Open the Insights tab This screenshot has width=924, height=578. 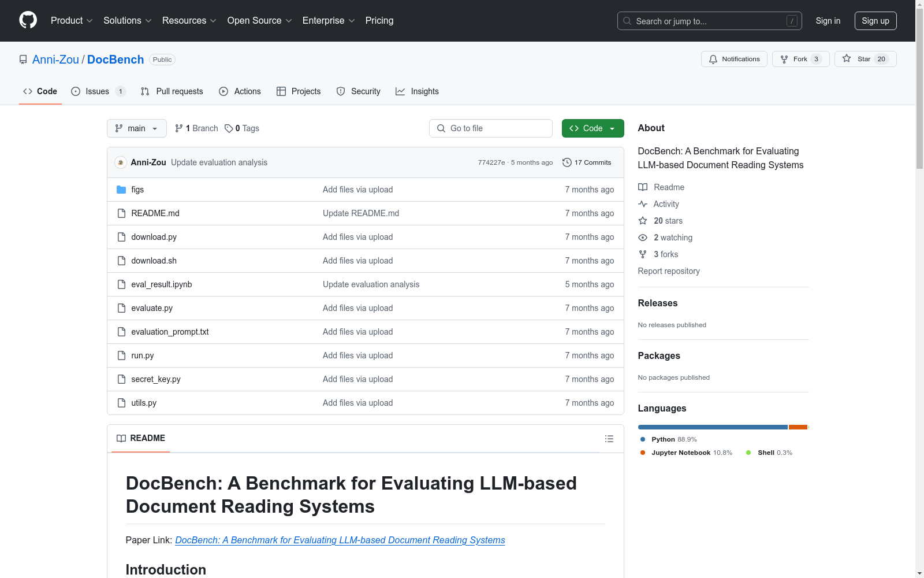pyautogui.click(x=417, y=91)
